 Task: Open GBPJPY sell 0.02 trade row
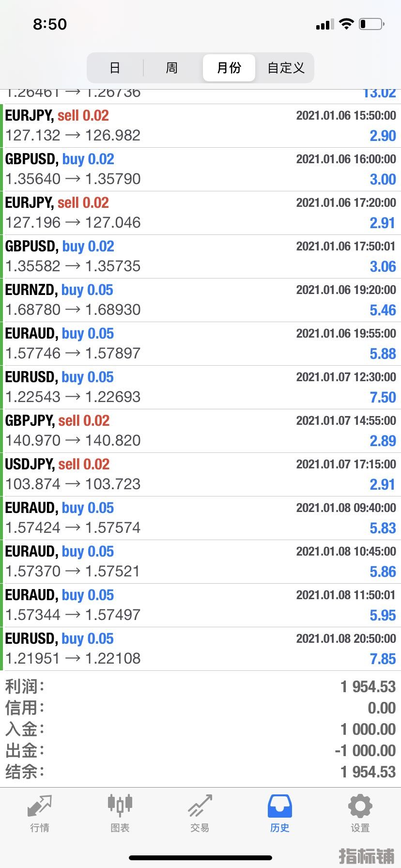200,431
